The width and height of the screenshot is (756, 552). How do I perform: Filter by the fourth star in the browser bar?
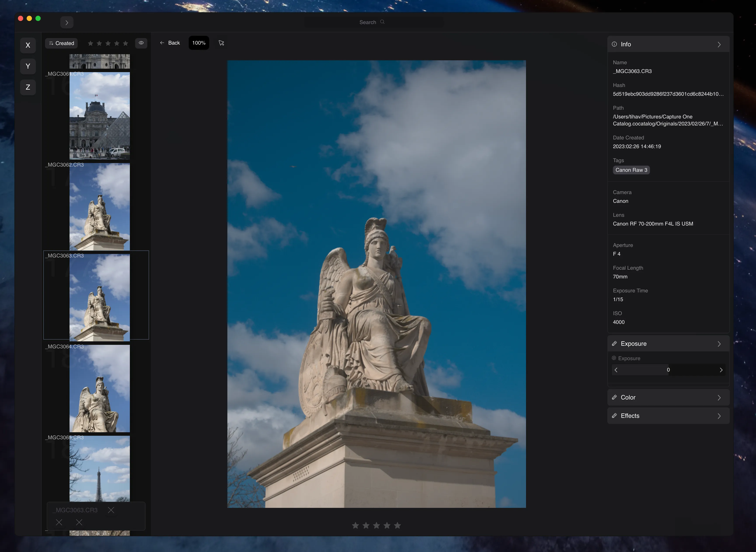pyautogui.click(x=117, y=43)
